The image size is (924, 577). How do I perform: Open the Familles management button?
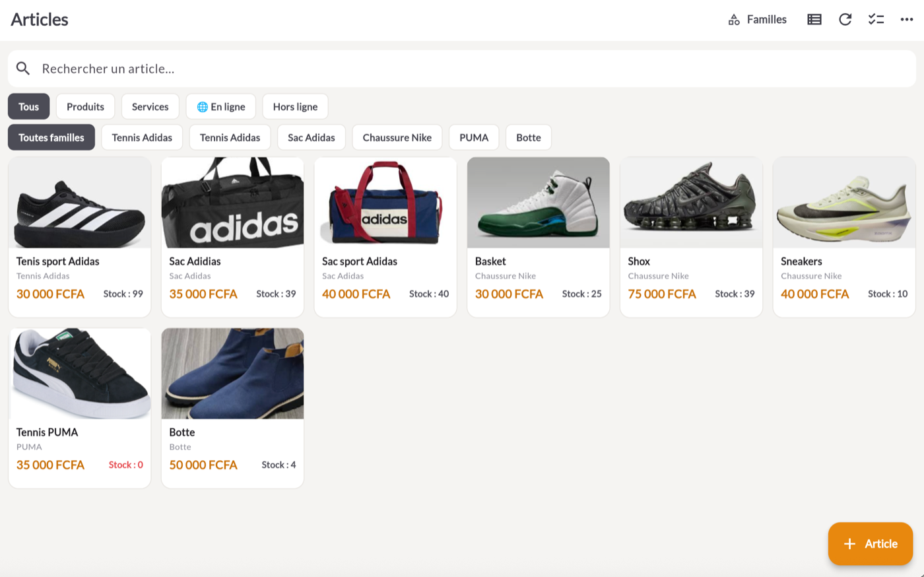(757, 20)
